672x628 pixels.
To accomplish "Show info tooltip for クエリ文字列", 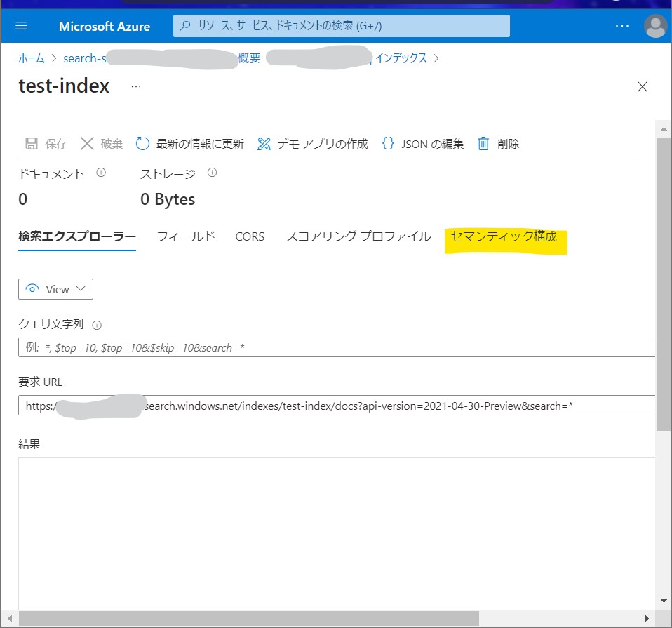I will click(x=97, y=326).
